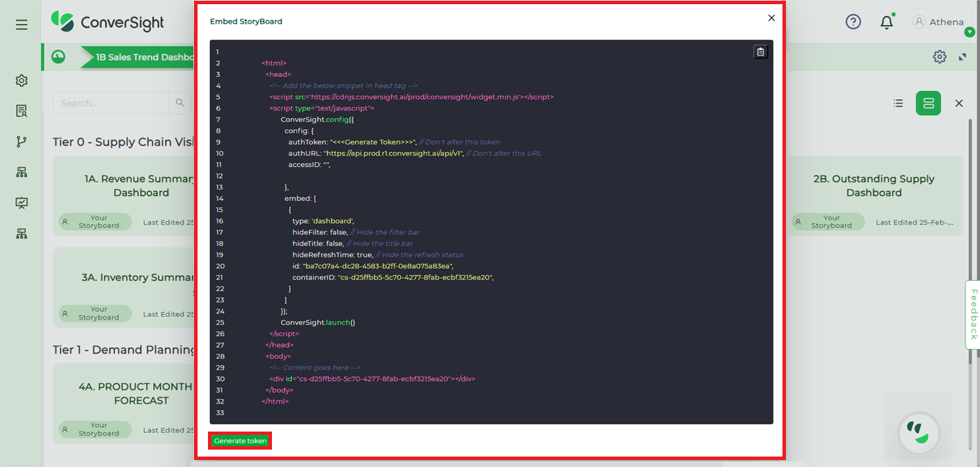Click the hideFilter: false code line
Image resolution: width=980 pixels, height=467 pixels.
[355, 232]
